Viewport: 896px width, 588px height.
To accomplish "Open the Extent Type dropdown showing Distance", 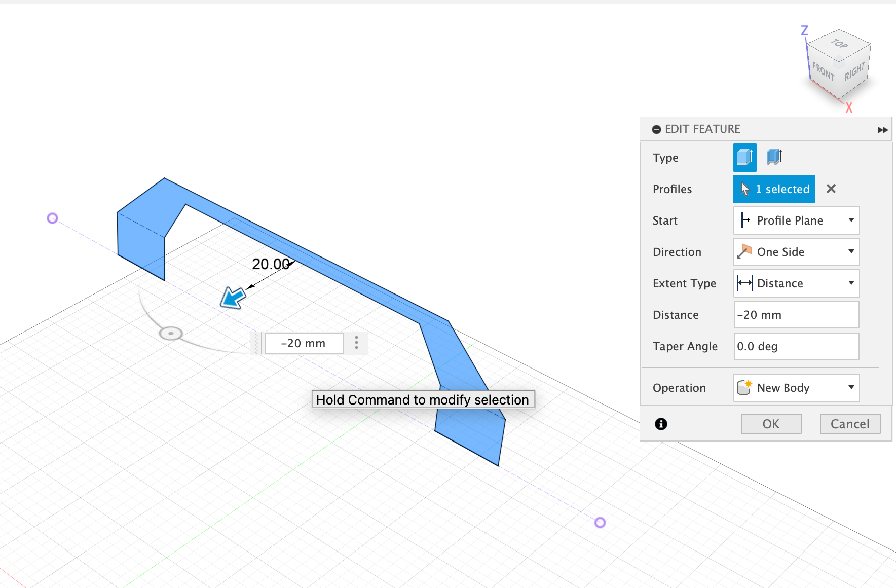I will click(x=797, y=283).
